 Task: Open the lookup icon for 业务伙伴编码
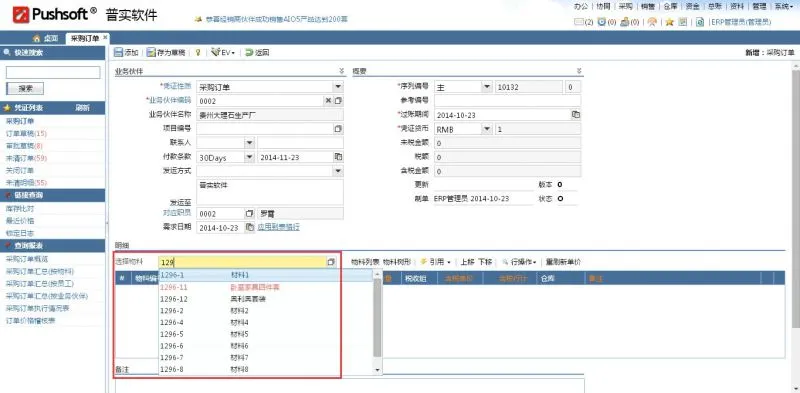coord(338,101)
